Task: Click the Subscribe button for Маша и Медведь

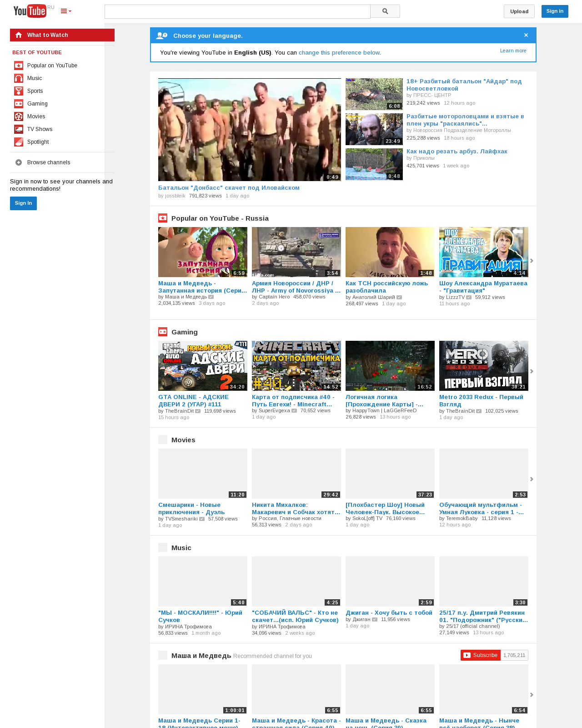Action: click(481, 655)
